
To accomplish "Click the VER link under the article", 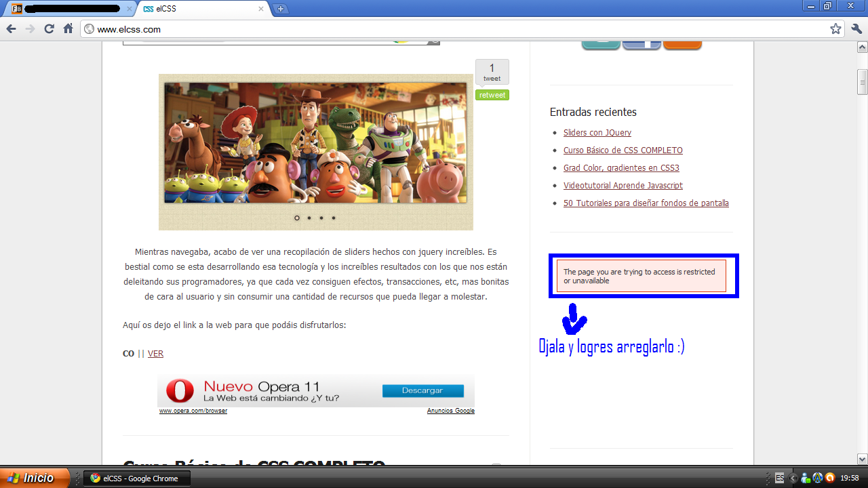I will 155,354.
